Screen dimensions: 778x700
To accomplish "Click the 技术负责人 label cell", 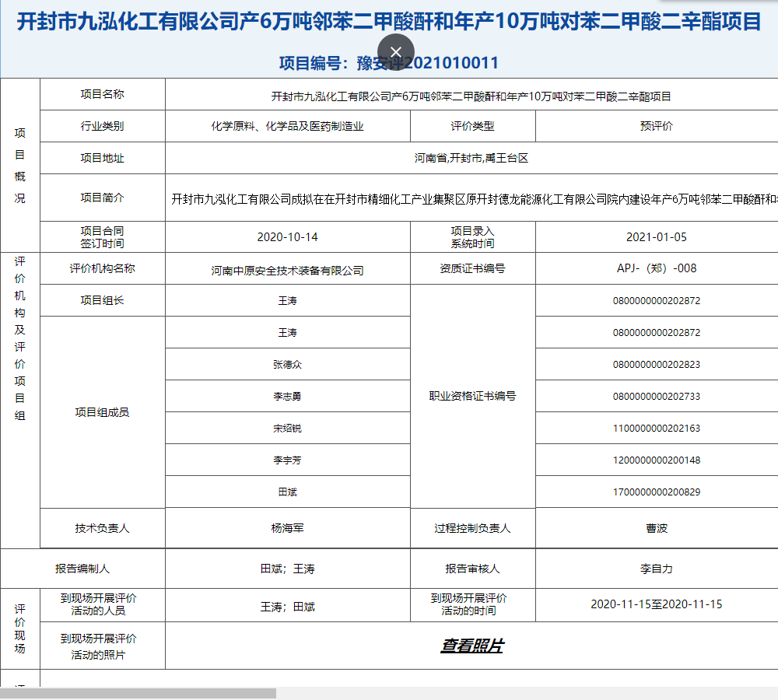I will click(102, 528).
